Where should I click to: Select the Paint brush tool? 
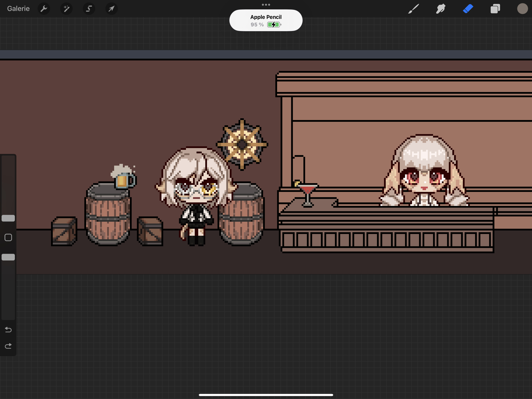(x=414, y=9)
